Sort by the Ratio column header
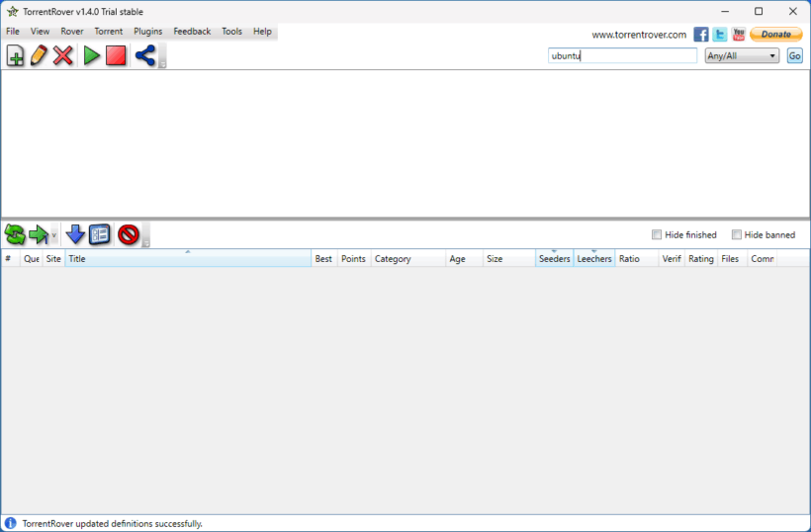The height and width of the screenshot is (532, 811). click(x=637, y=258)
